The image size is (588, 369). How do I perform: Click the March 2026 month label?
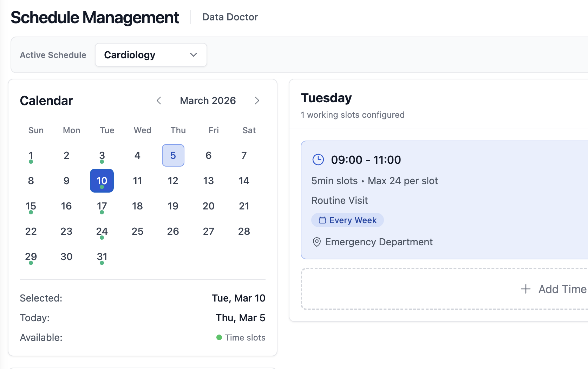(208, 101)
